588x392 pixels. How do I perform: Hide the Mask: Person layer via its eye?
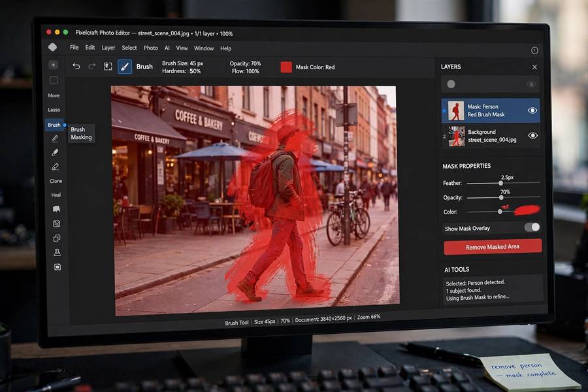(x=532, y=110)
